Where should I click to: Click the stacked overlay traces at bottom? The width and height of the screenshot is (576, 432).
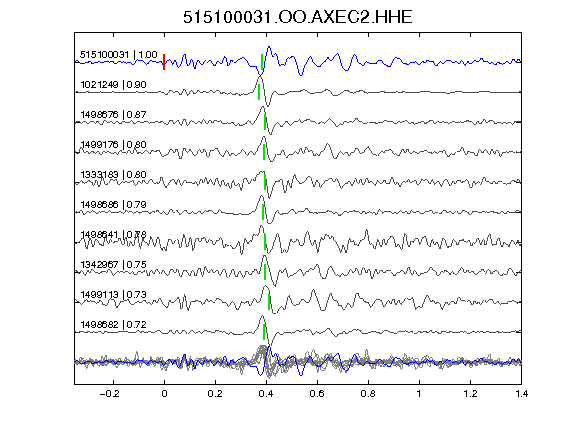(298, 362)
